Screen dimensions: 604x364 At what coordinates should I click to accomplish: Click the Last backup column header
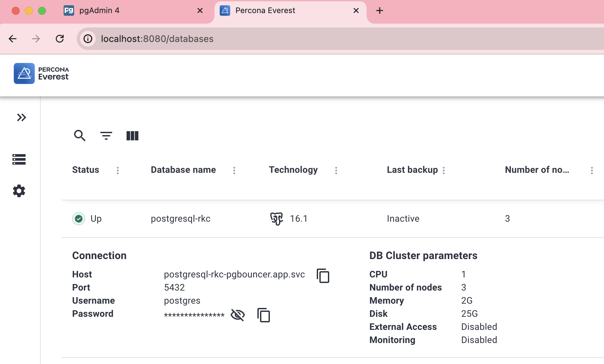click(x=412, y=170)
